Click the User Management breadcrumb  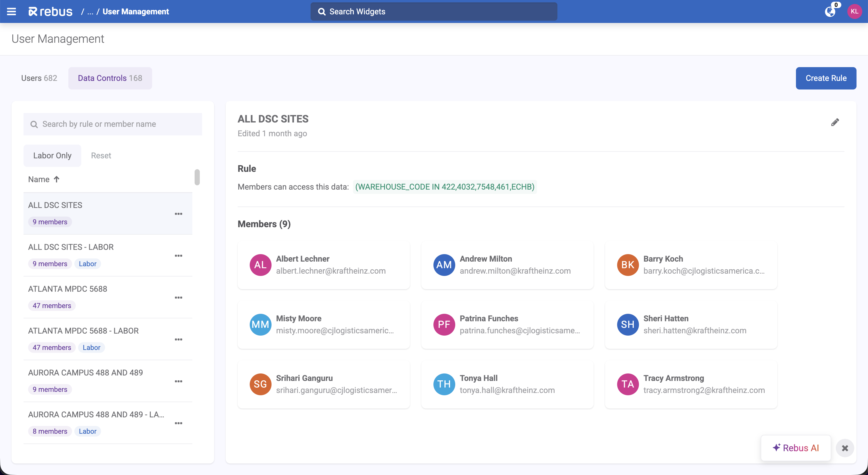pyautogui.click(x=135, y=12)
